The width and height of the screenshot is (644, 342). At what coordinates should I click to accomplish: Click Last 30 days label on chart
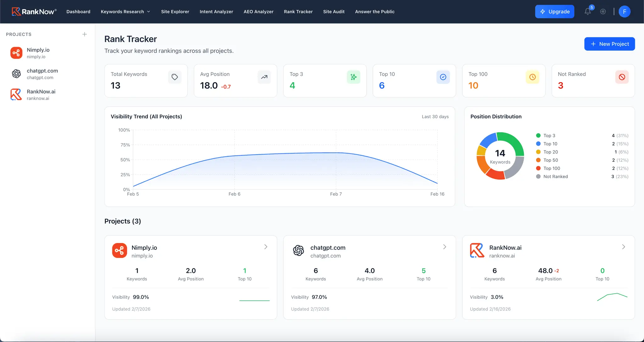pyautogui.click(x=435, y=117)
